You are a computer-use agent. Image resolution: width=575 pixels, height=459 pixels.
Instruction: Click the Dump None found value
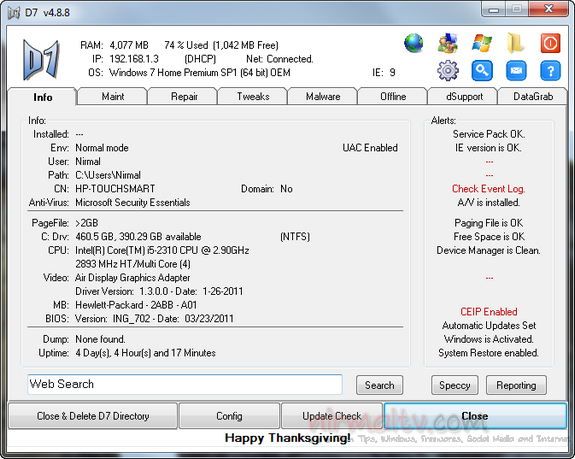[x=100, y=339]
